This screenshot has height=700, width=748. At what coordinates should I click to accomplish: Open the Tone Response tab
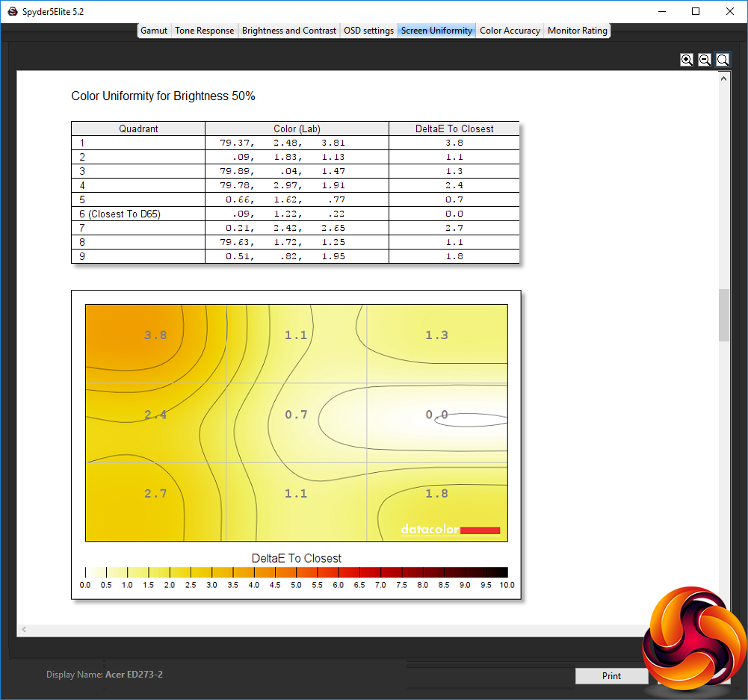[x=204, y=31]
